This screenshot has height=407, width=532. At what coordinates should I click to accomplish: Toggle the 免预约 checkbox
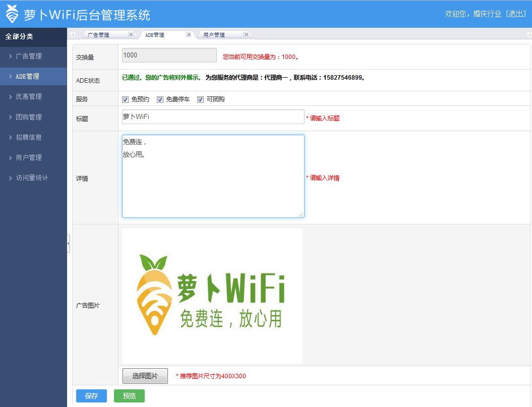126,99
